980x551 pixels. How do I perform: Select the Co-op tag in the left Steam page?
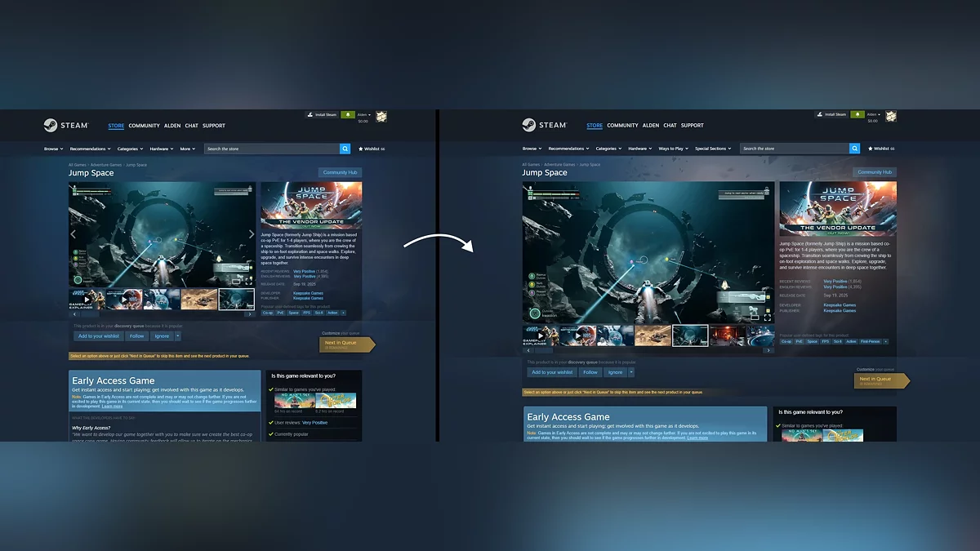tap(268, 313)
